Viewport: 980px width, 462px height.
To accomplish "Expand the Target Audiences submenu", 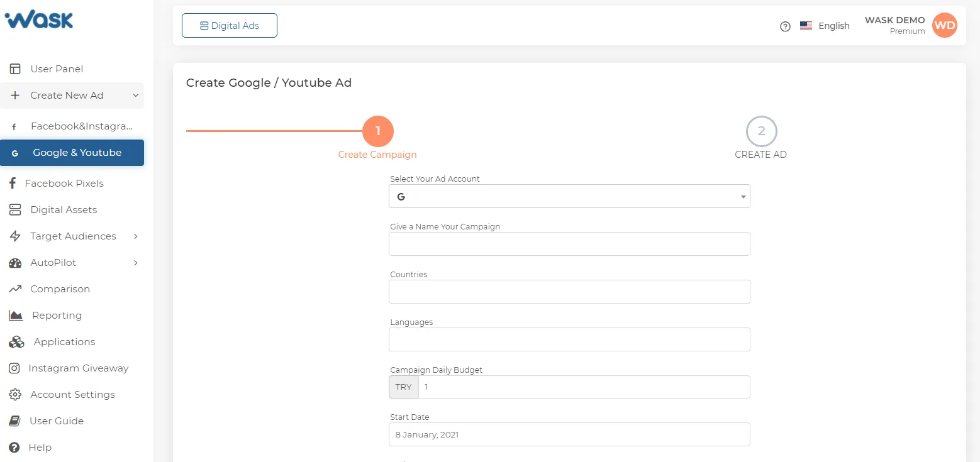I will point(72,236).
